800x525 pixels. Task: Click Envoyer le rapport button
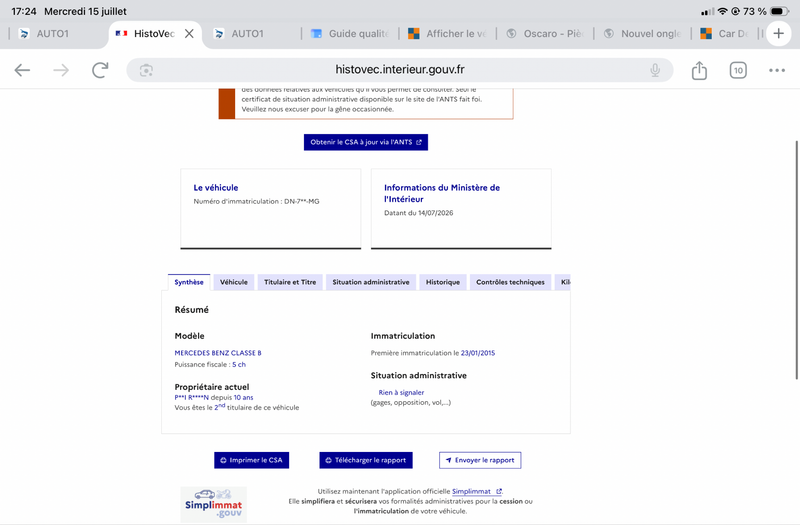(x=480, y=460)
